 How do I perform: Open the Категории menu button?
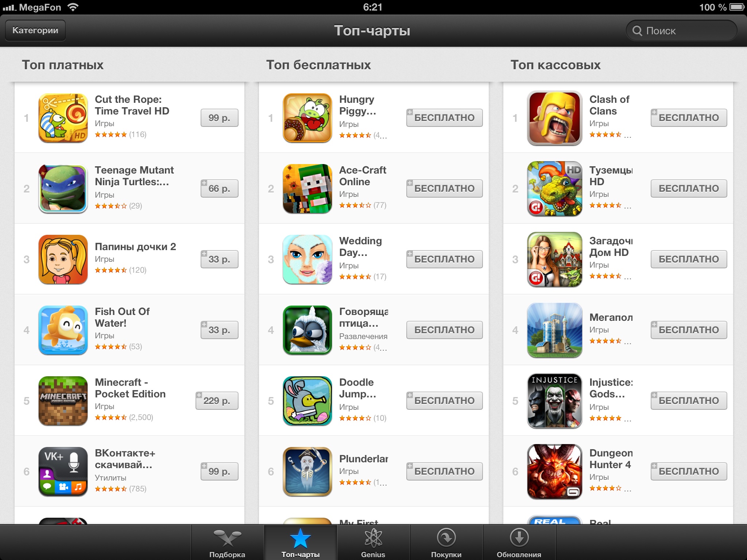point(35,30)
